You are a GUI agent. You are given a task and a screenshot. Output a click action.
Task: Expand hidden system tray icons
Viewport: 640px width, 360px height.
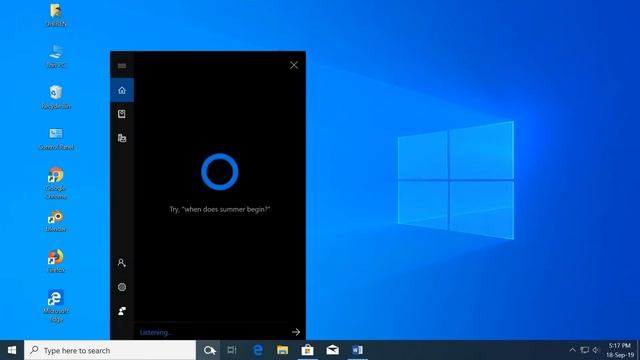point(572,350)
